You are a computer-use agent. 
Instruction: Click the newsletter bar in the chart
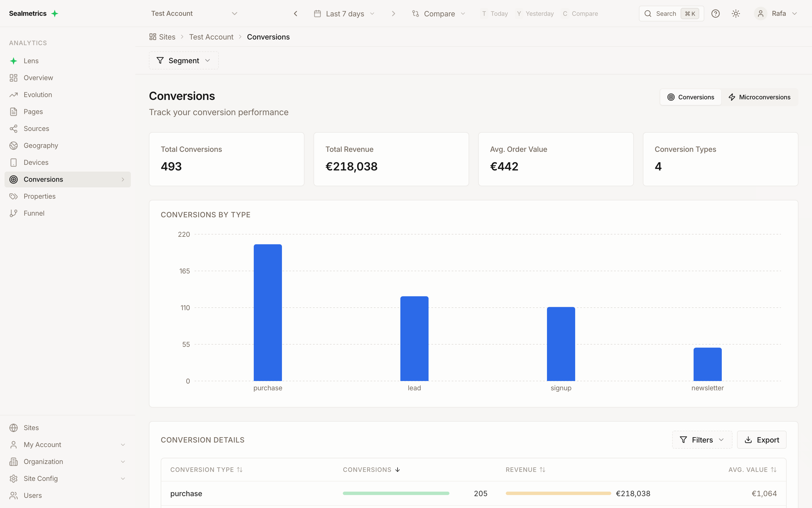708,364
